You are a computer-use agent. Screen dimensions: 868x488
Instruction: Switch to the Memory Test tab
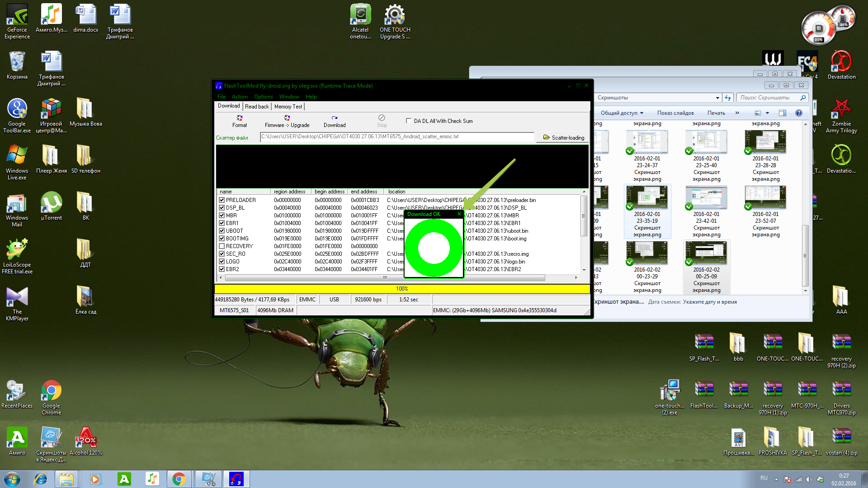(x=288, y=107)
